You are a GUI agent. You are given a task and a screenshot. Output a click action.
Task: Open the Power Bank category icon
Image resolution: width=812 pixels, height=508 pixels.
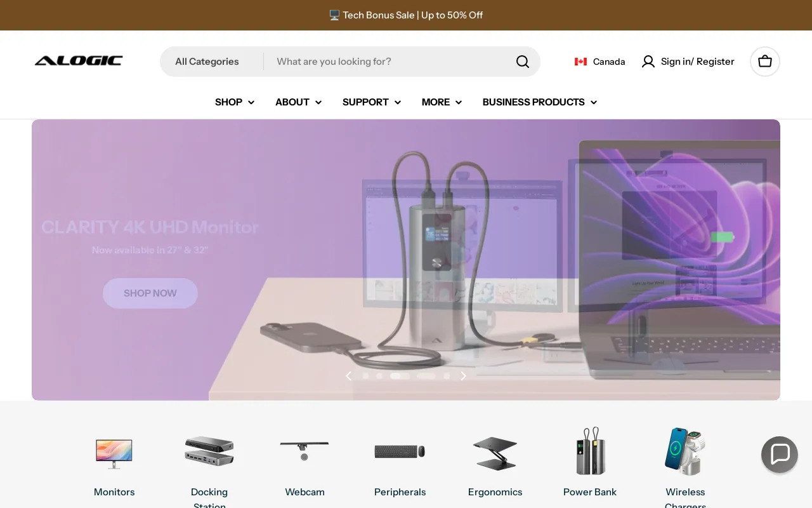coord(590,451)
